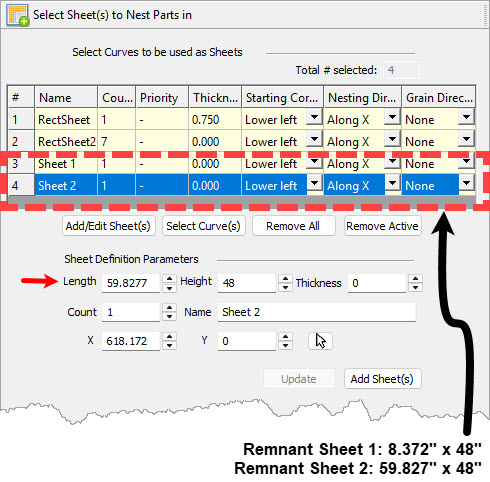Open Grain Direction dropdown for RectSheet2 row

coord(466,139)
